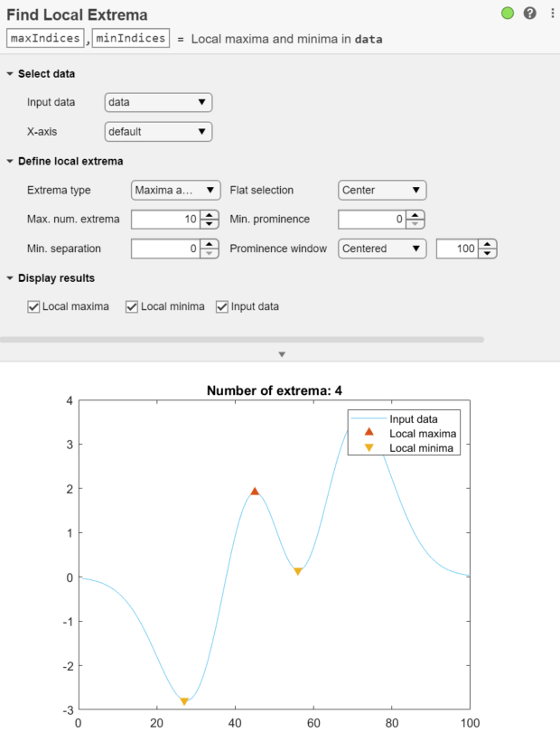Uncheck the Local maxima checkbox
The width and height of the screenshot is (560, 732).
click(33, 306)
